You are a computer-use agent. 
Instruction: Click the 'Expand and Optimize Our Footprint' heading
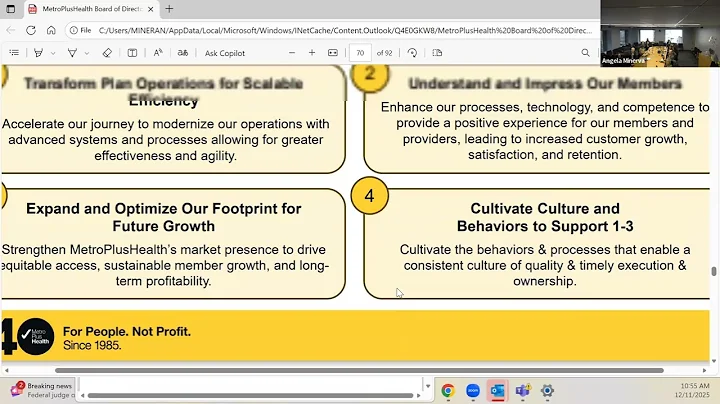163,217
